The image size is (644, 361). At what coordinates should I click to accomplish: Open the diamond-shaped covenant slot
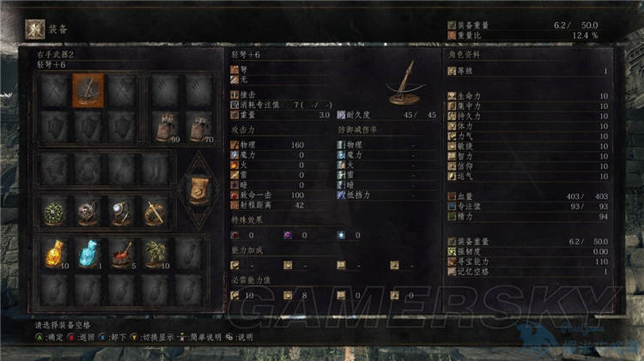tap(199, 190)
